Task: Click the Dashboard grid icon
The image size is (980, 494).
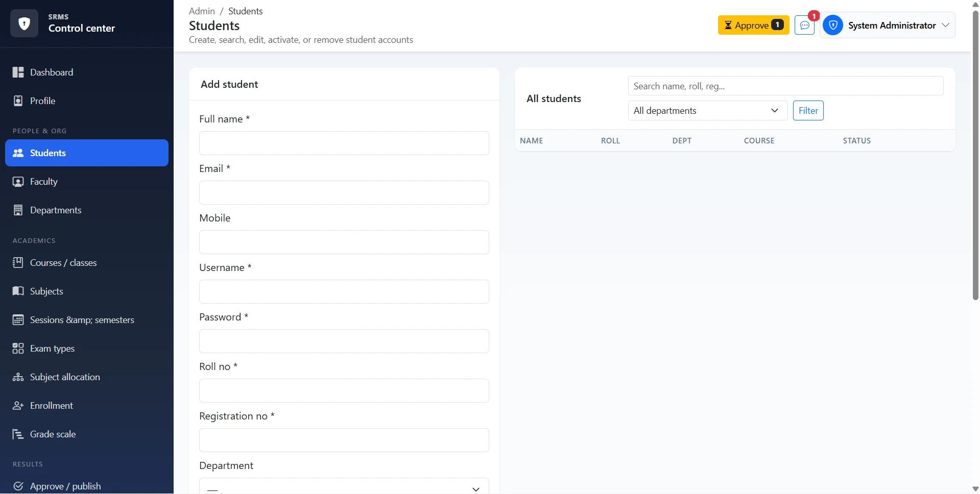Action: tap(18, 72)
